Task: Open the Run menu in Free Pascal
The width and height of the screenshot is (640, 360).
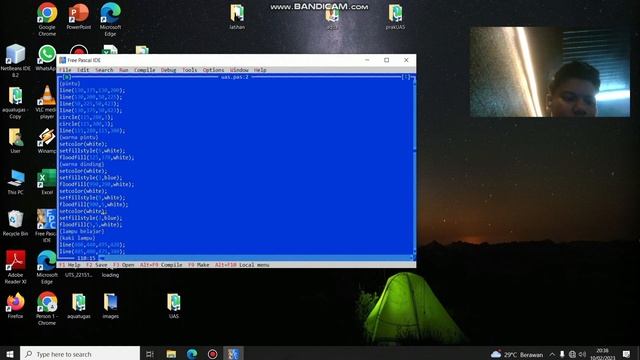Action: tap(124, 70)
